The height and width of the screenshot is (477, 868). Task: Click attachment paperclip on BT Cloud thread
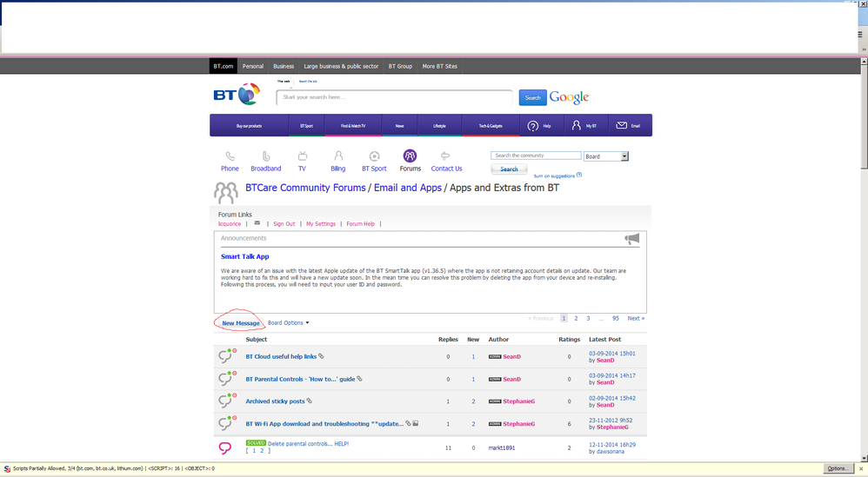point(321,356)
